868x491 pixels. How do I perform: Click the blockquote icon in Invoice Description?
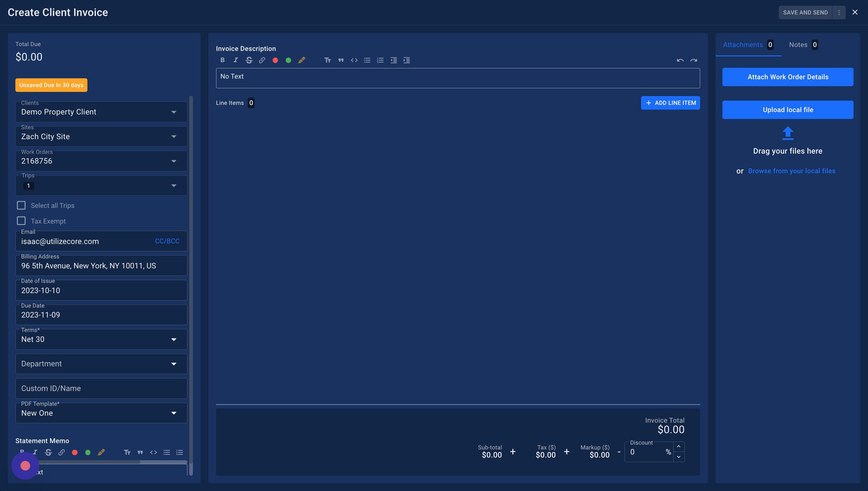click(x=341, y=60)
